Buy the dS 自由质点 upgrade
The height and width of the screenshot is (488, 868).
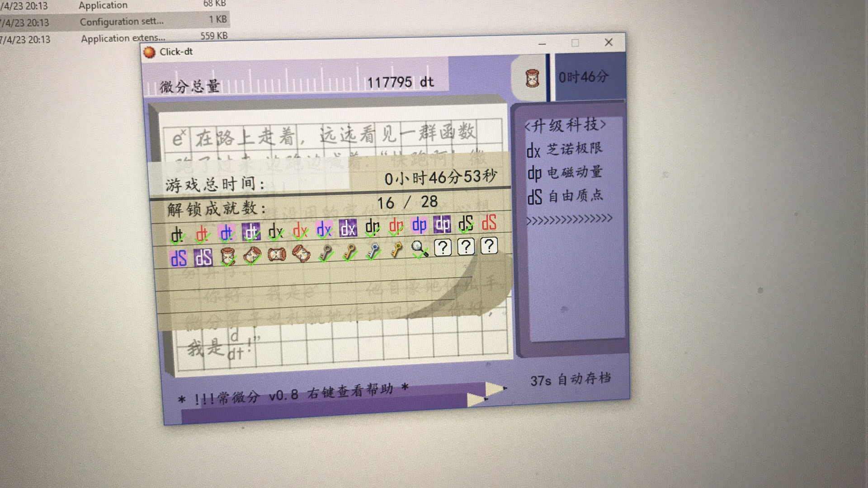click(565, 196)
